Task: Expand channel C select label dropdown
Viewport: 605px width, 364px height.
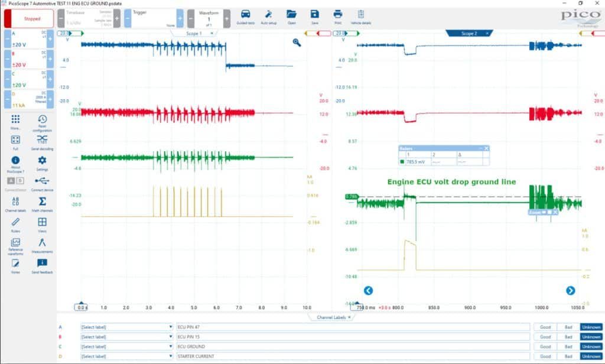Action: (x=126, y=347)
